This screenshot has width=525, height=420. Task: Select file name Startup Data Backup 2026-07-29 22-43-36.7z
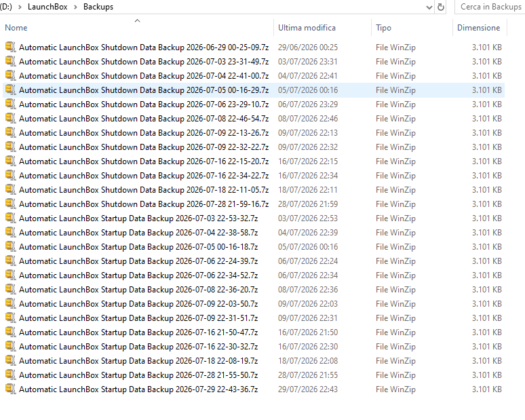point(138,389)
